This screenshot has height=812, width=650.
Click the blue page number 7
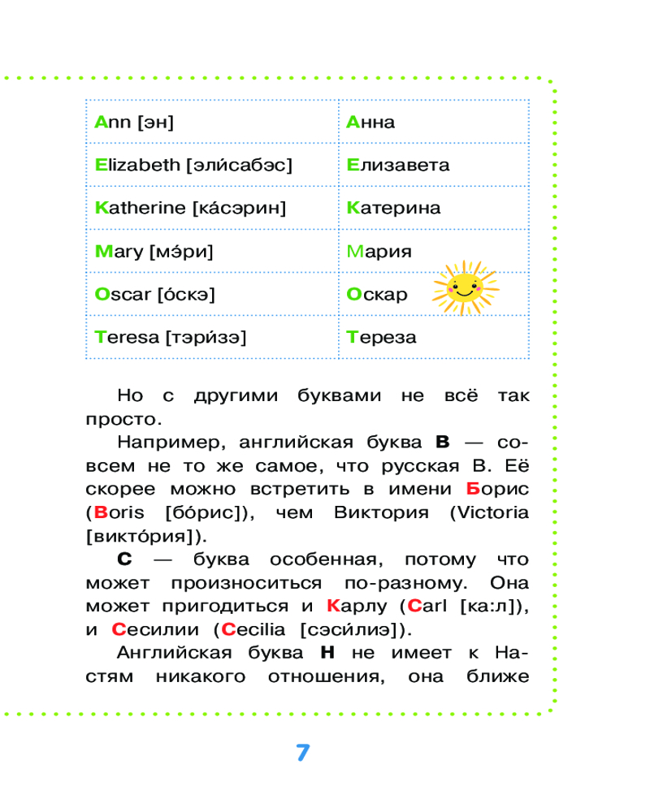pyautogui.click(x=302, y=752)
